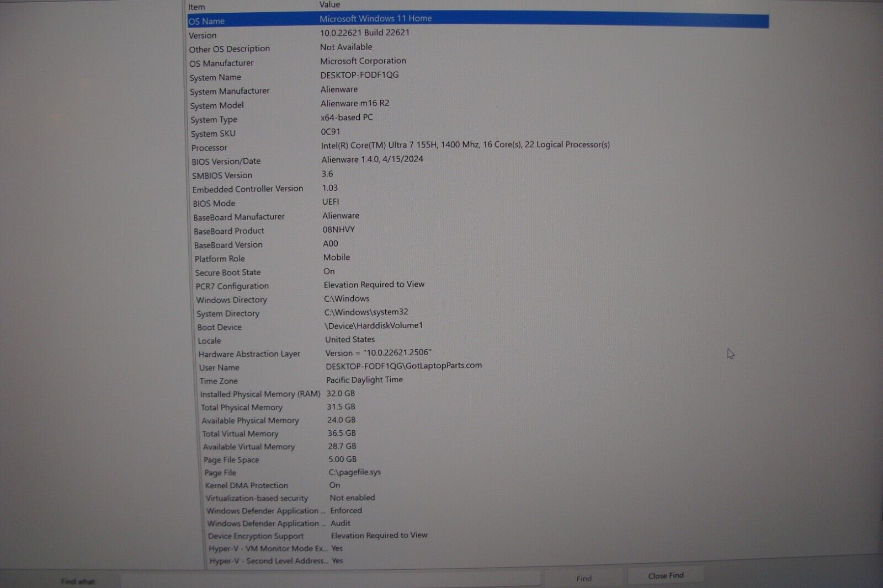Select the Windows Directory row
The height and width of the screenshot is (588, 883).
tap(478, 300)
